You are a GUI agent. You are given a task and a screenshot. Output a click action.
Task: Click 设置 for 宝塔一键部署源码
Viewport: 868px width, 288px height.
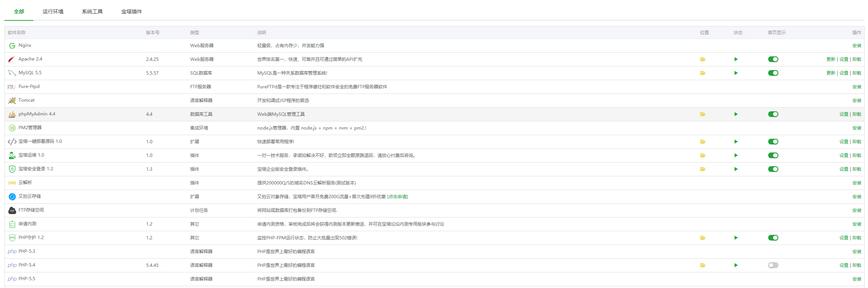(x=844, y=142)
